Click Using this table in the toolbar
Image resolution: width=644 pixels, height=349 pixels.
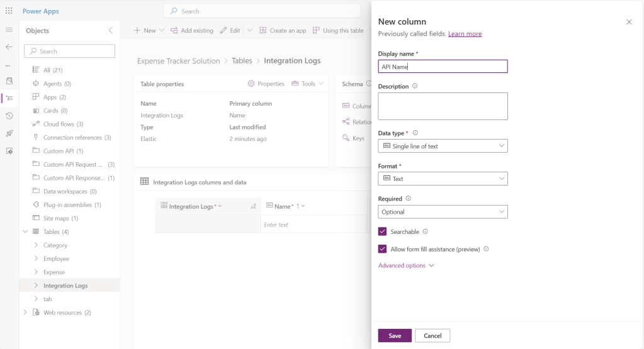pyautogui.click(x=338, y=30)
